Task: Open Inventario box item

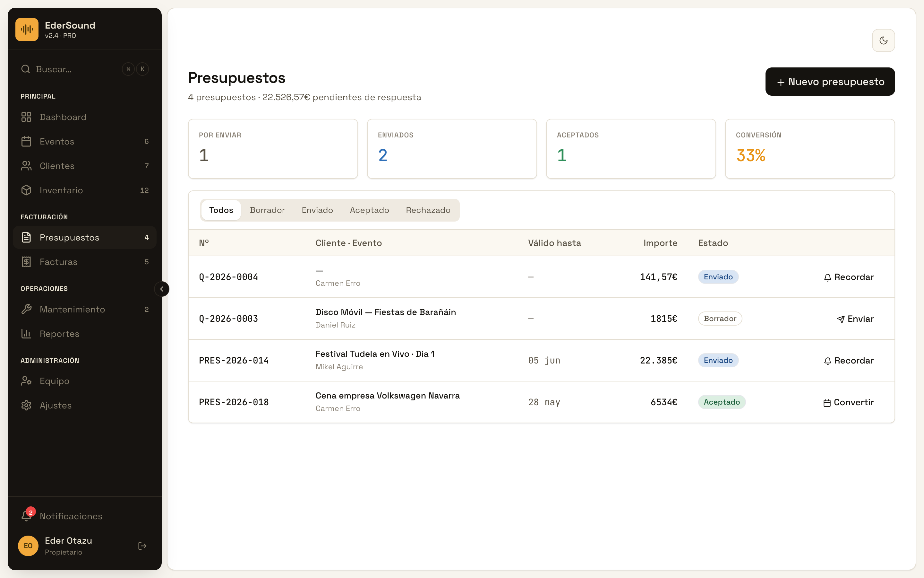Action: (x=85, y=190)
